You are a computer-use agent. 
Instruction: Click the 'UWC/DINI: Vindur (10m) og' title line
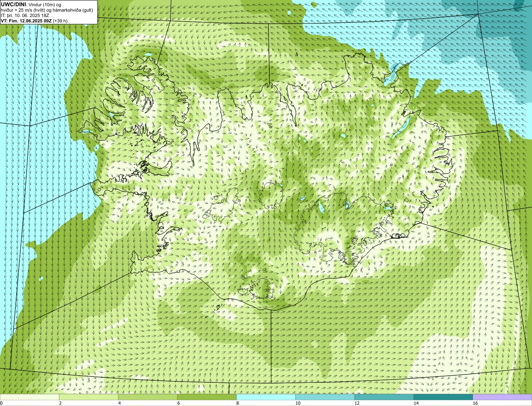tap(31, 4)
